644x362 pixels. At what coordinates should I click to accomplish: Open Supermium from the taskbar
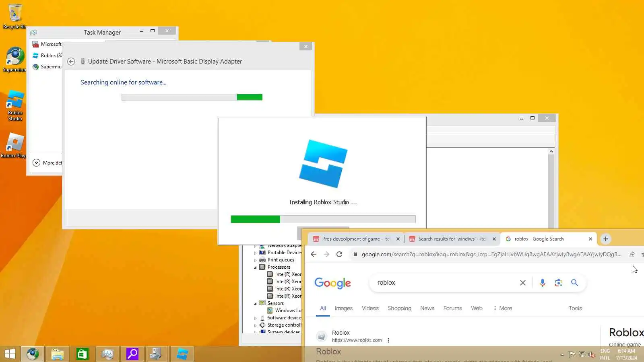[x=33, y=354]
